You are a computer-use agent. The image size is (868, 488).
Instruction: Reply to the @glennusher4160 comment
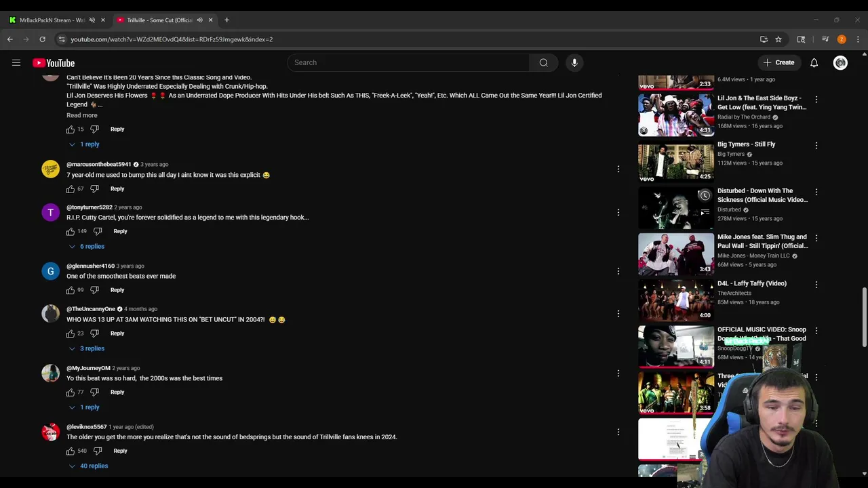point(117,290)
